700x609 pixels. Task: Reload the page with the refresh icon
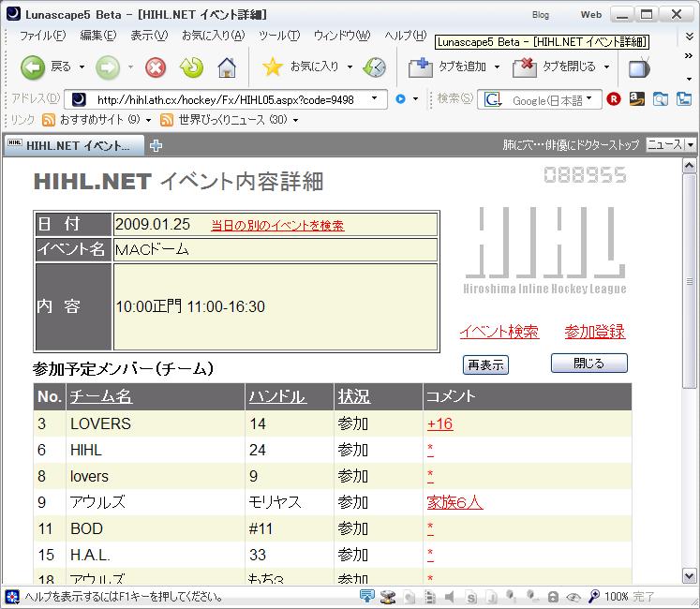(191, 67)
